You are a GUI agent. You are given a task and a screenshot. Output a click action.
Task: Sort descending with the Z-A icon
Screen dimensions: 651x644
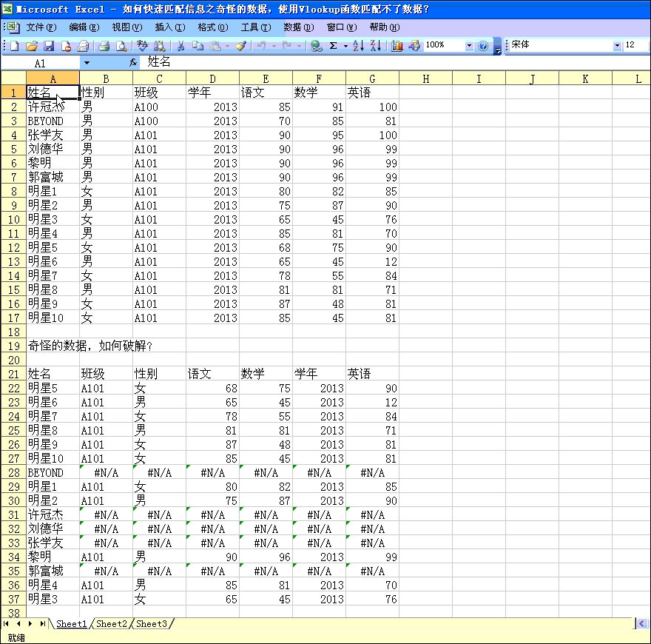[x=376, y=46]
